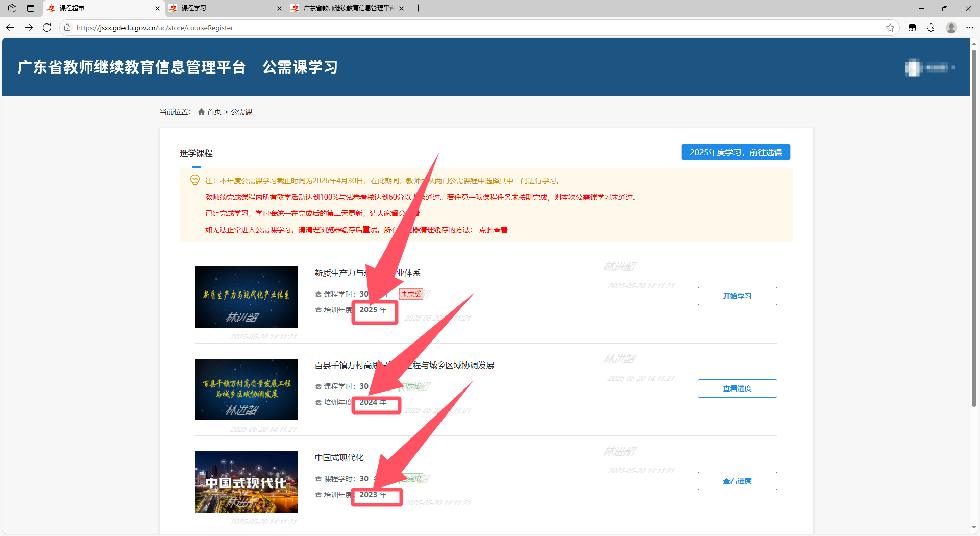The image size is (980, 536).
Task: Open the browser profile avatar
Action: pyautogui.click(x=951, y=28)
